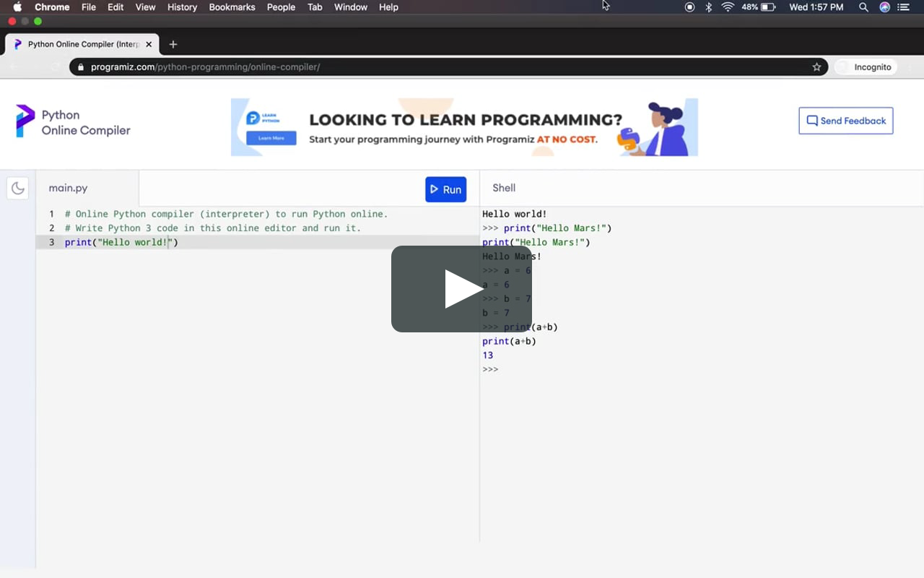
Task: Open the Bookmarks menu
Action: pyautogui.click(x=232, y=7)
